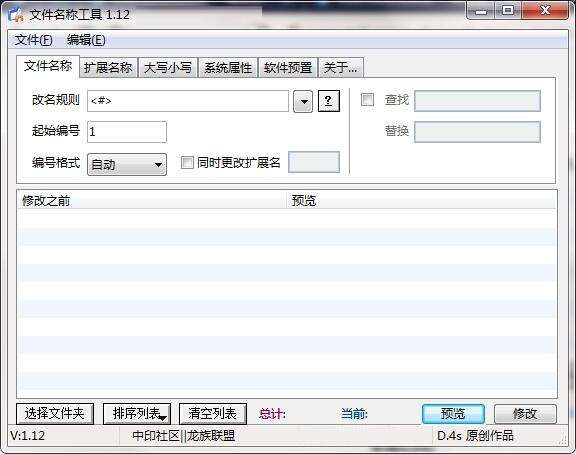
Task: Open the 系统属性 tab
Action: 228,68
